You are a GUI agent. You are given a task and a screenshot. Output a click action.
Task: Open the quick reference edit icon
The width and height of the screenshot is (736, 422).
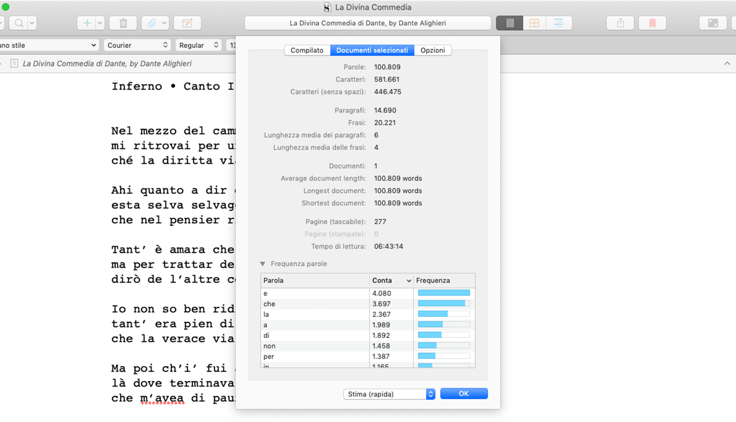[187, 23]
